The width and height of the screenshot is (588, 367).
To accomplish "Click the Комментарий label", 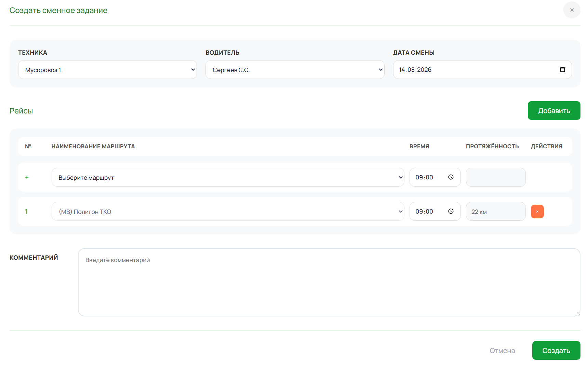I will (34, 257).
